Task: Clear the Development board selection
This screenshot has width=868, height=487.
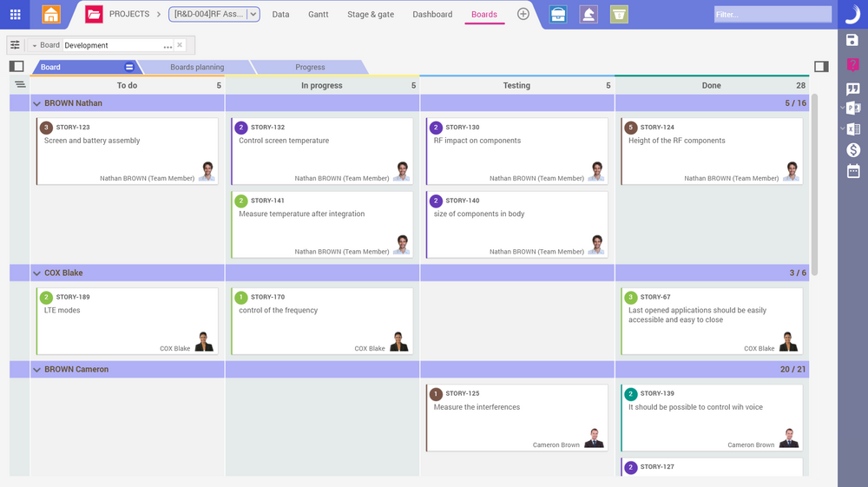Action: click(x=180, y=45)
